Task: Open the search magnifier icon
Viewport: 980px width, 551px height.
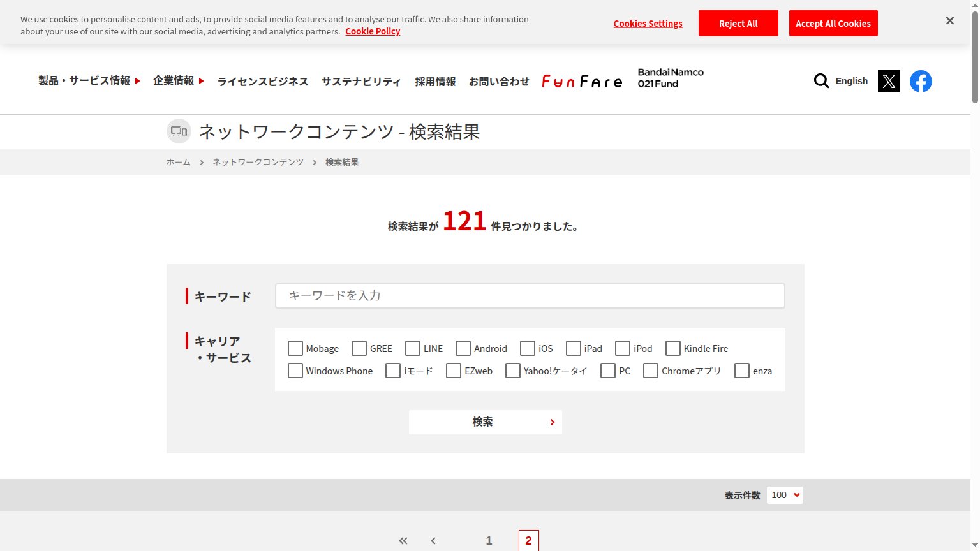Action: (821, 81)
